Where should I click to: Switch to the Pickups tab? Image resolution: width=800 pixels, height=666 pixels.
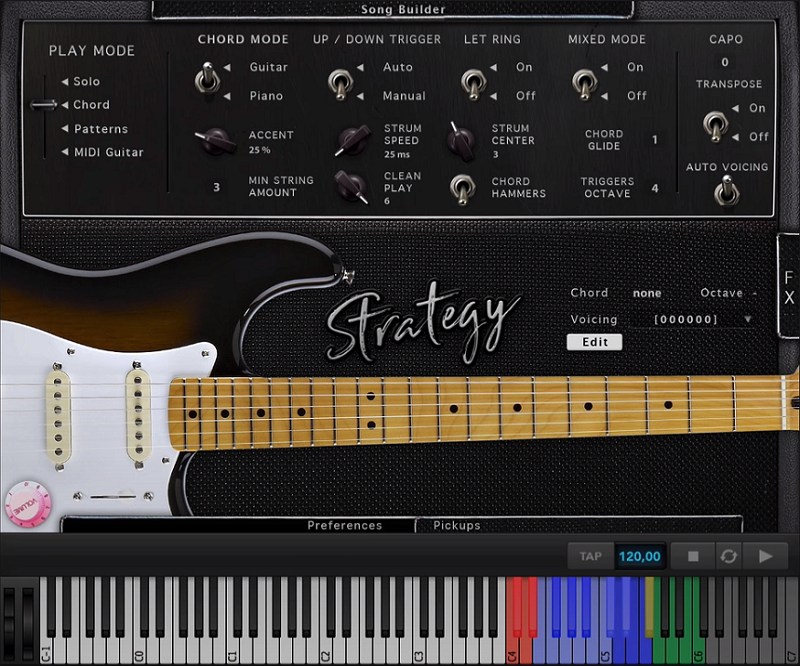pyautogui.click(x=456, y=525)
